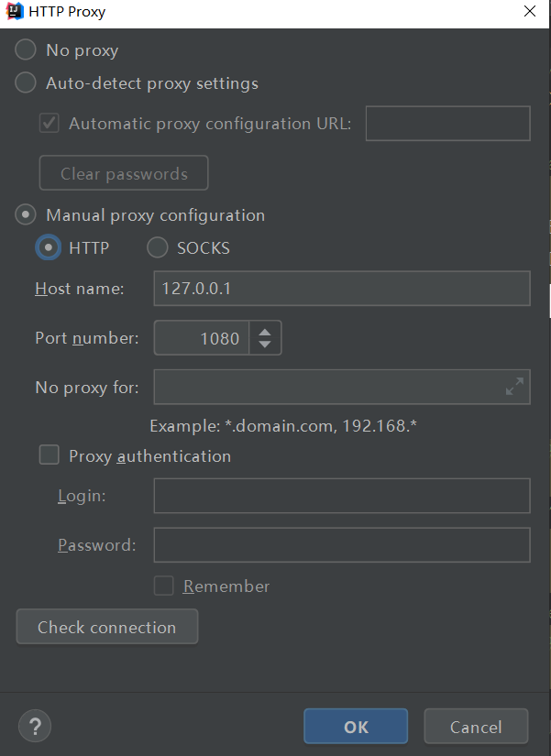
Task: Focus the Login text field
Action: pyautogui.click(x=341, y=495)
